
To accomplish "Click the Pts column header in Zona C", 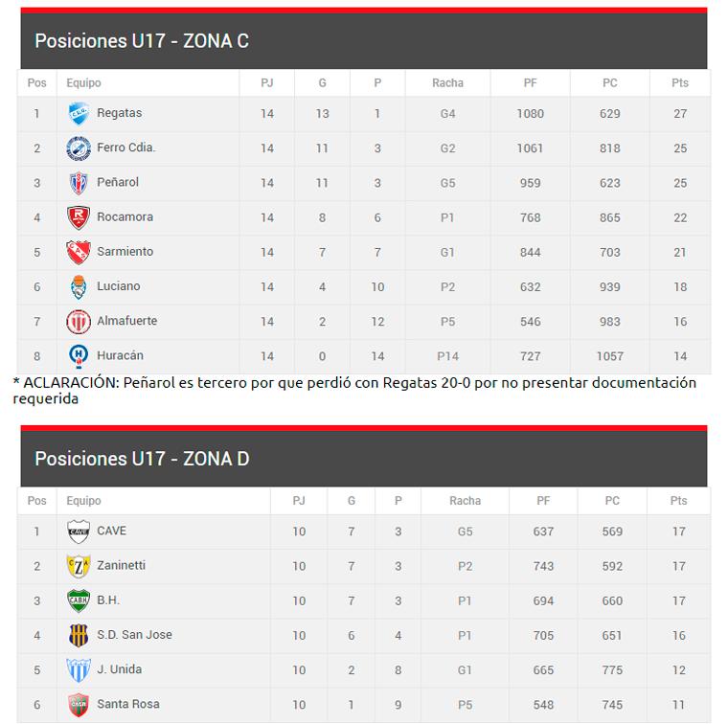I will [x=680, y=83].
